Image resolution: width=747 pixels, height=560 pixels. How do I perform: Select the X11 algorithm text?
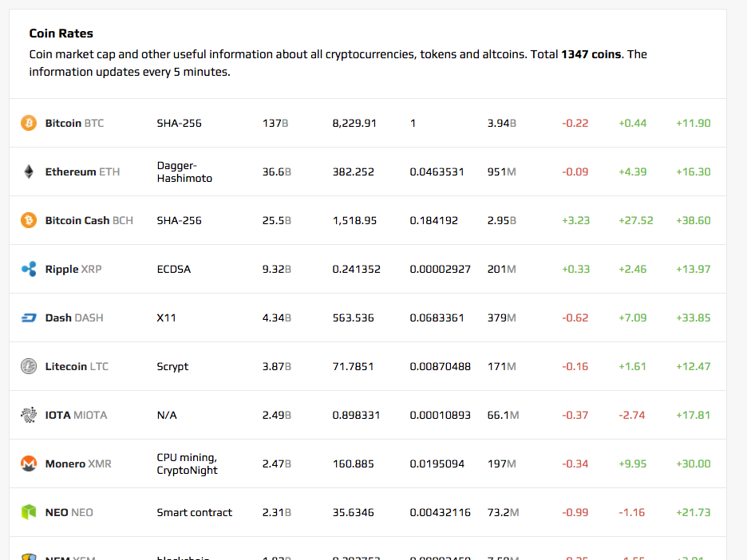[166, 317]
